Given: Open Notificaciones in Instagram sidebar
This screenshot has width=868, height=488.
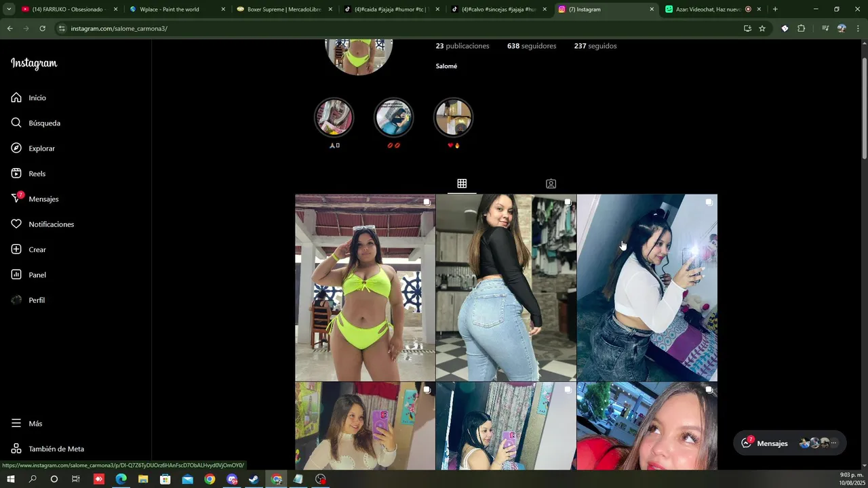Looking at the screenshot, I should (x=42, y=224).
